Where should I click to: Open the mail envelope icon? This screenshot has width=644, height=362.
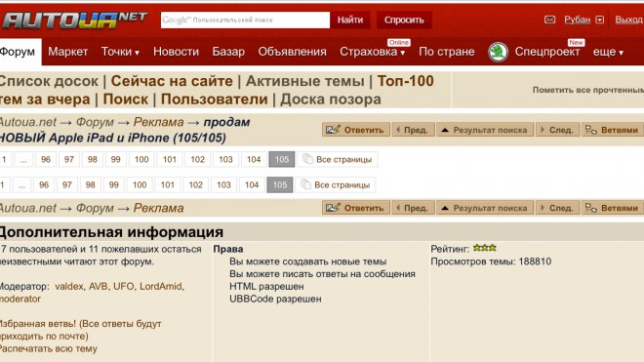pos(549,20)
